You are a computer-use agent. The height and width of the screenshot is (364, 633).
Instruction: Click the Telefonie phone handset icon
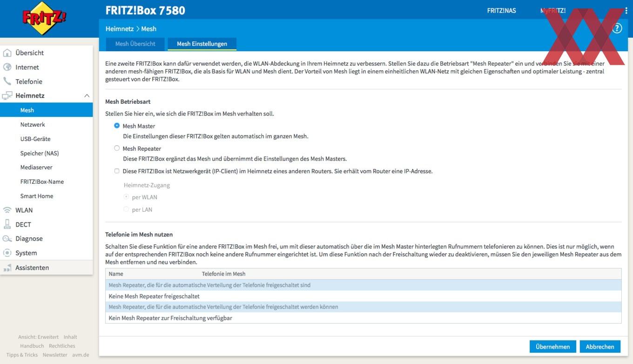[7, 81]
